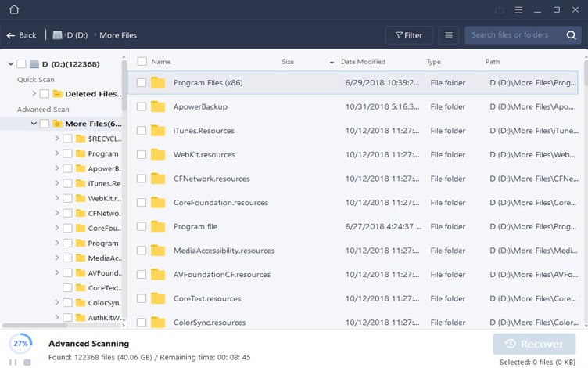Viewport: 588px width, 368px height.
Task: Tick the select-all checkbox beside Name header
Action: (x=142, y=61)
